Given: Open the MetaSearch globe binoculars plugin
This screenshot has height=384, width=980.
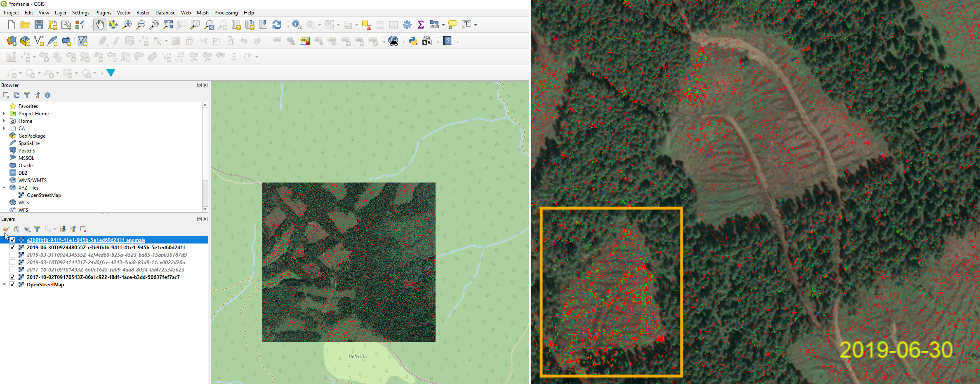Looking at the screenshot, I should (393, 41).
